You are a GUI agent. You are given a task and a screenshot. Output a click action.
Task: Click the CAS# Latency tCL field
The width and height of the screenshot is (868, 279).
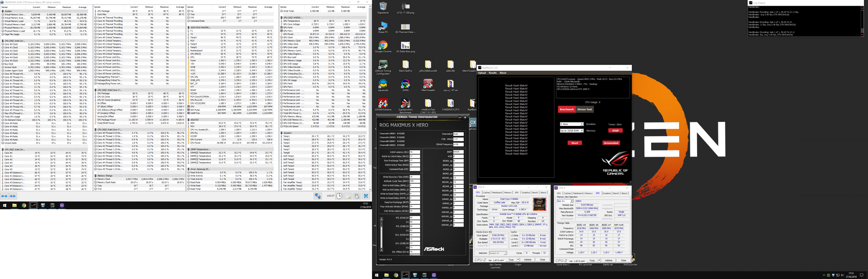point(415,152)
